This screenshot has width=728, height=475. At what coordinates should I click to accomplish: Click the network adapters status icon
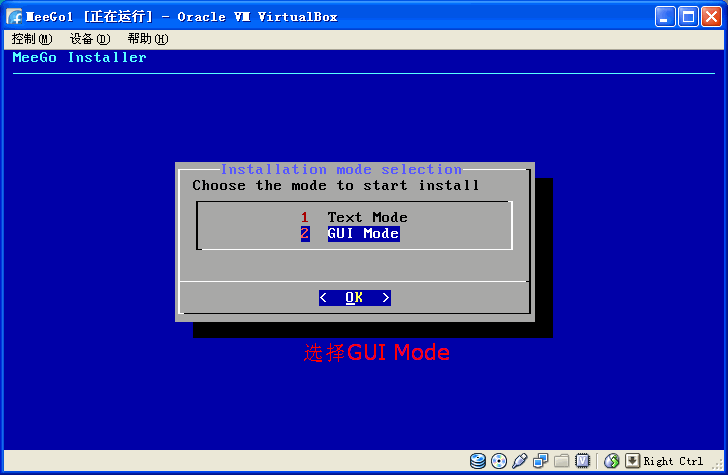click(540, 461)
